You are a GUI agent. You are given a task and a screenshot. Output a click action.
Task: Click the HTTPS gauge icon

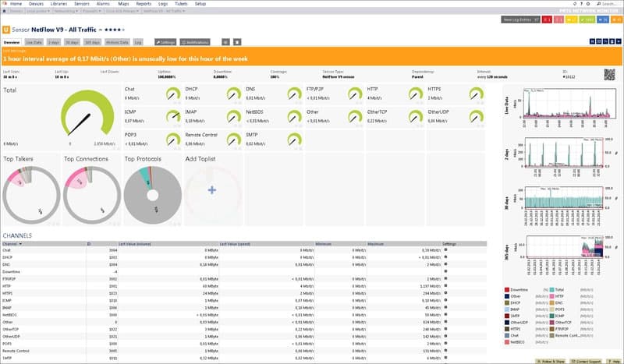click(477, 94)
